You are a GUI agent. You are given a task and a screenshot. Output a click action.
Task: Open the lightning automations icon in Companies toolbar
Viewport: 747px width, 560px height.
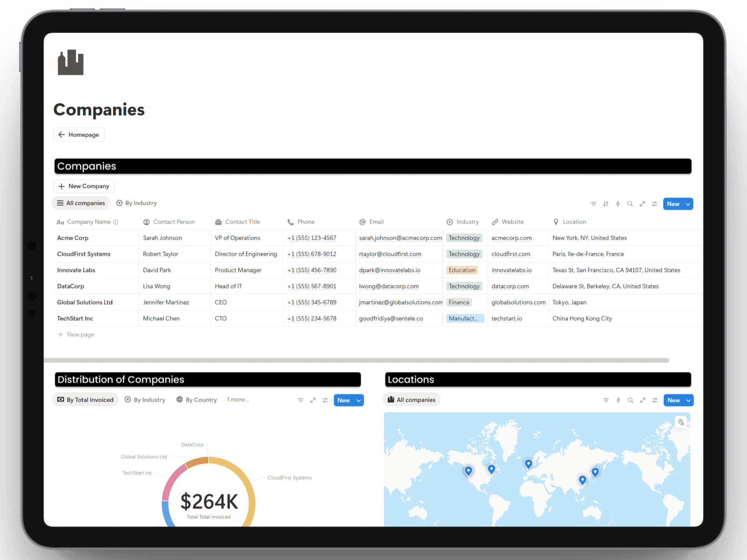pos(618,204)
